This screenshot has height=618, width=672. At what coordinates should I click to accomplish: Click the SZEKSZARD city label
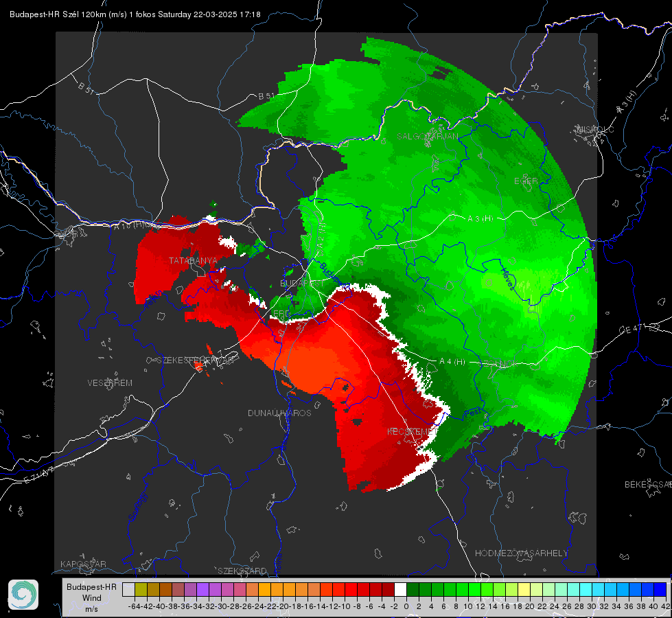(x=242, y=571)
